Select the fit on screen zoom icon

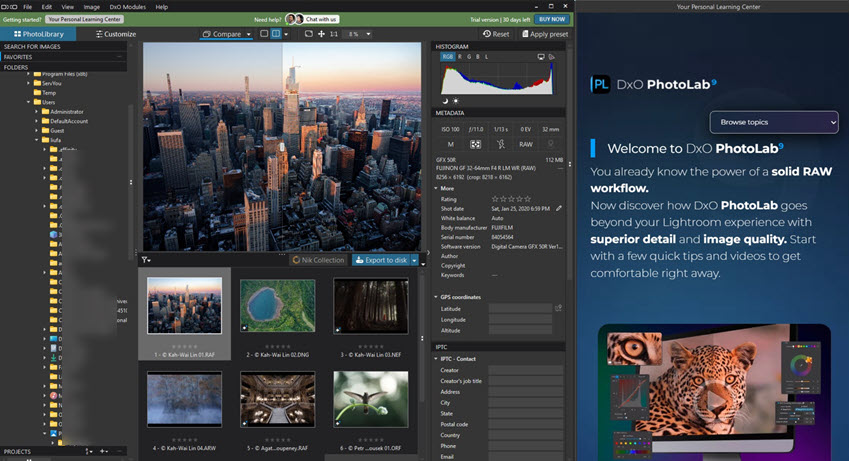pyautogui.click(x=308, y=34)
